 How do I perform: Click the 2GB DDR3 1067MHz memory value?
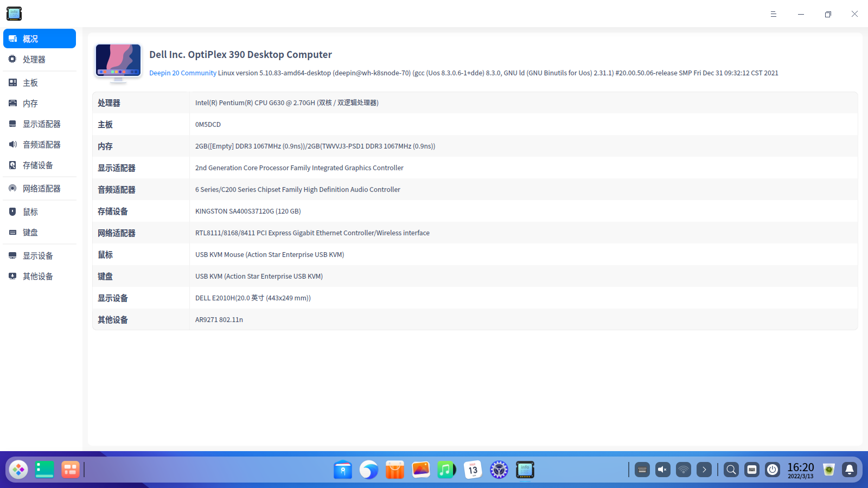pos(315,146)
